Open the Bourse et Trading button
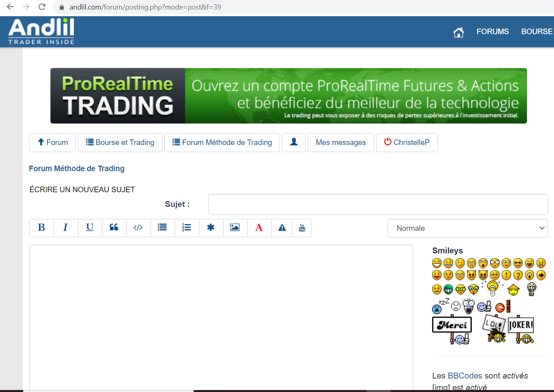Viewport: 554px width, 392px height. coord(120,142)
